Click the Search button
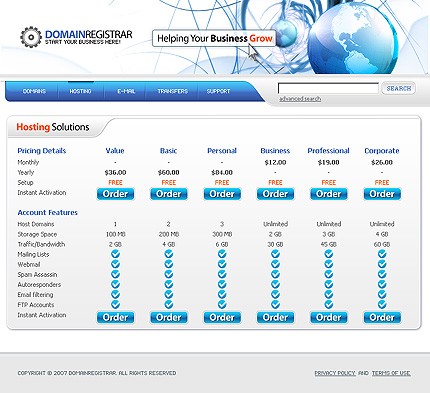Viewport: 430px width, 393px height. 399,88
